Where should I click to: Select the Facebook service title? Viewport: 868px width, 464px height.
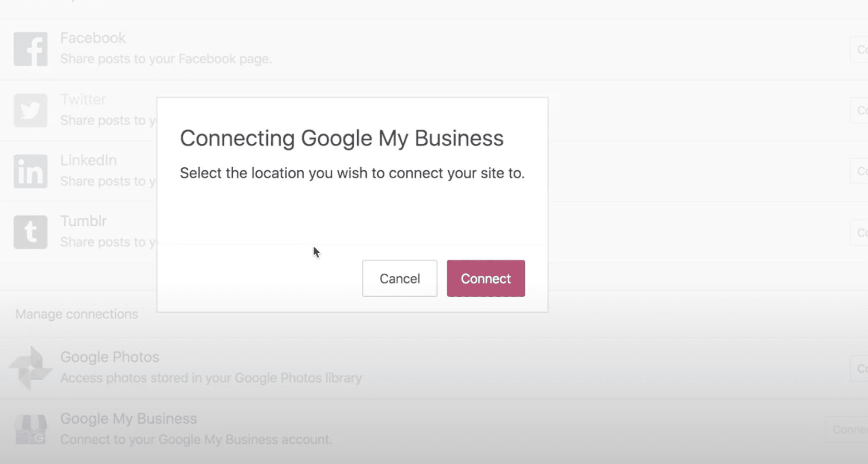coord(93,38)
